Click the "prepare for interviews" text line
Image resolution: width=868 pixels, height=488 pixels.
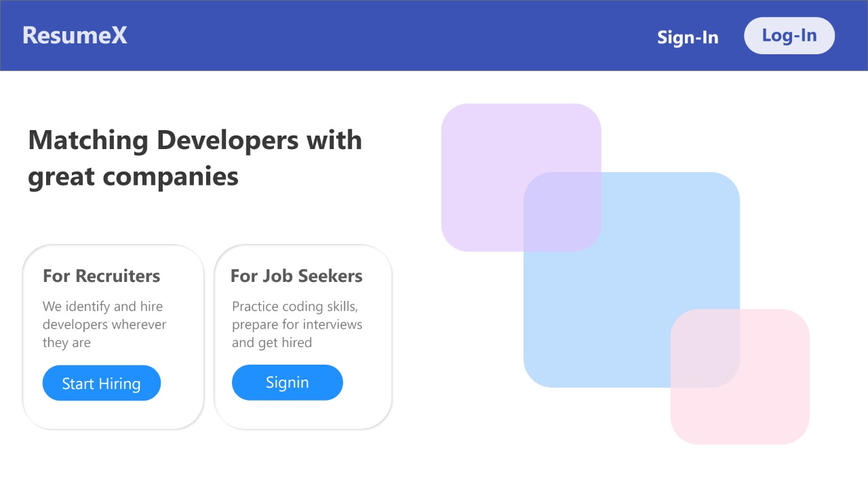pos(297,325)
